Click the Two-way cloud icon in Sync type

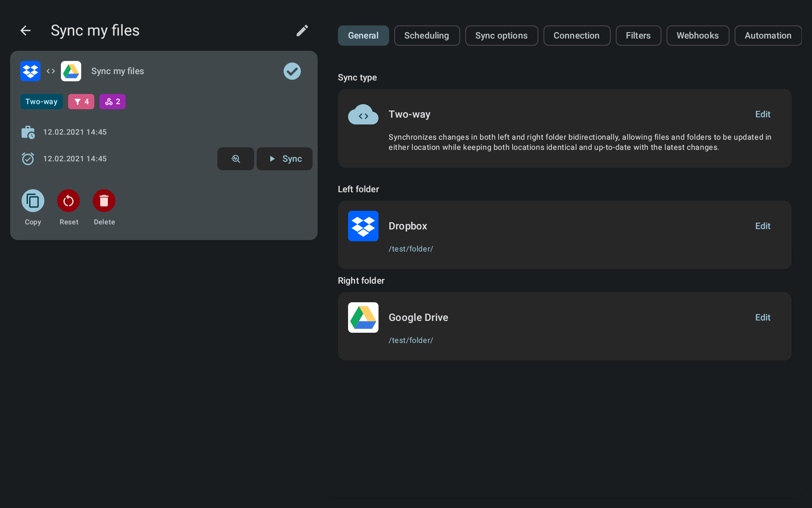point(363,114)
